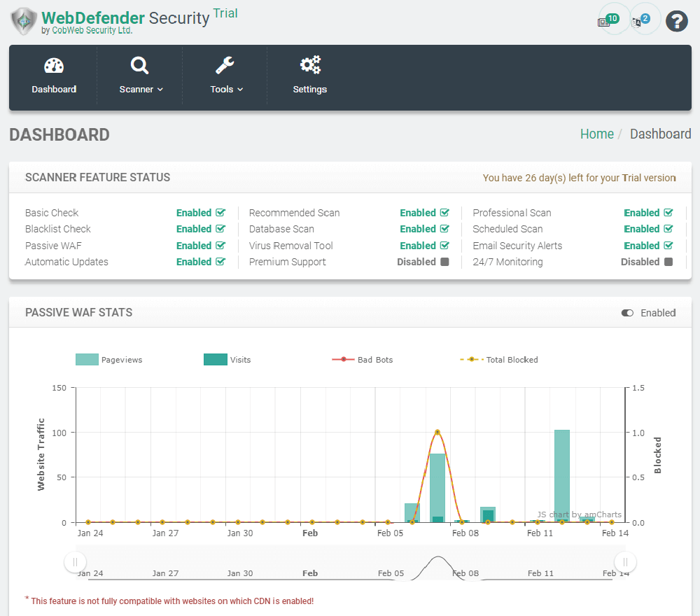Click the left chart scrollbar handle
The height and width of the screenshot is (616, 700).
75,562
